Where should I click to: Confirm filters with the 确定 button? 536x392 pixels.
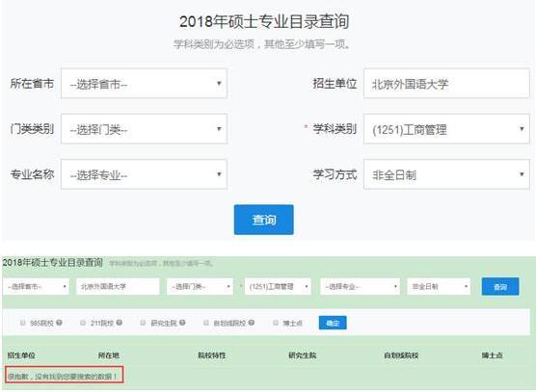tap(333, 323)
